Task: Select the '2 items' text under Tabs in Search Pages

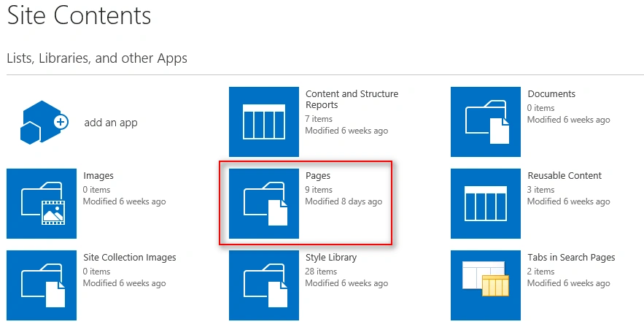Action: click(x=541, y=272)
